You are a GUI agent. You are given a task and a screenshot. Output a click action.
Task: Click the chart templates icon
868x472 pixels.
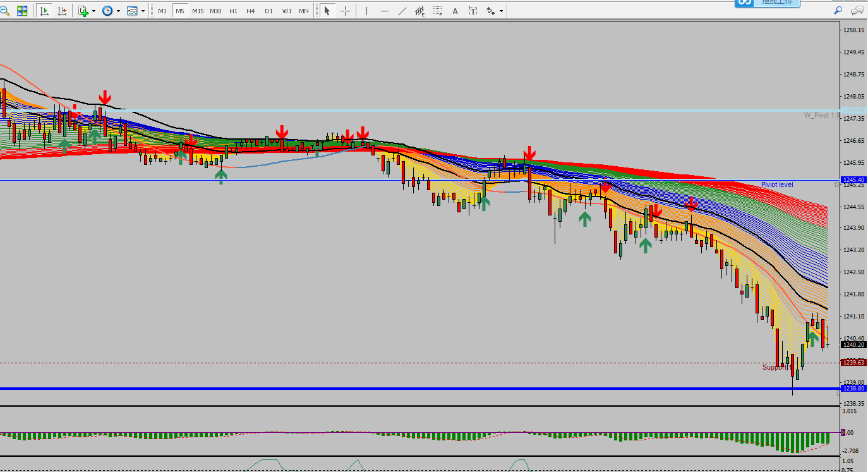click(x=132, y=11)
